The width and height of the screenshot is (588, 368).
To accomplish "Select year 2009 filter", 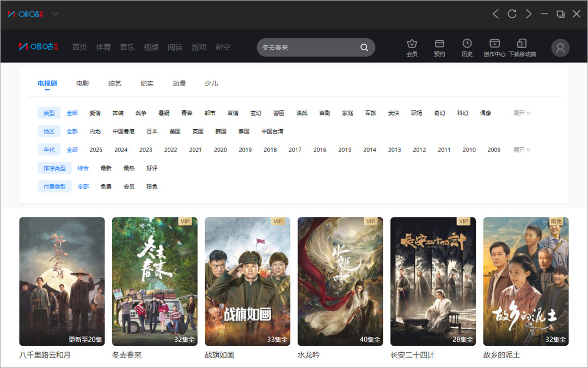I will 494,150.
